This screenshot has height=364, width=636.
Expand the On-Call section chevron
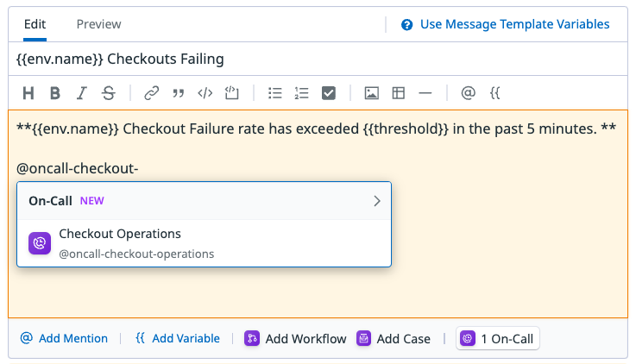pos(376,201)
